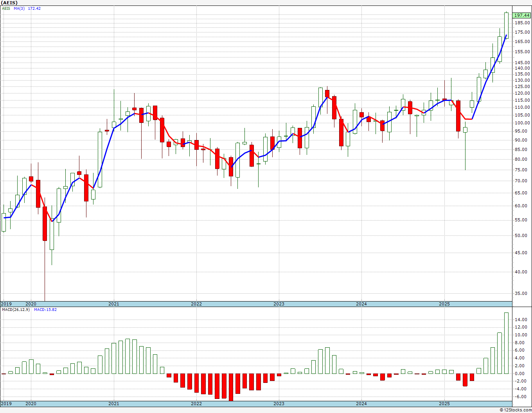The image size is (532, 413).
Task: Select 2020 on the MACD panel time axis
Action: (31, 404)
